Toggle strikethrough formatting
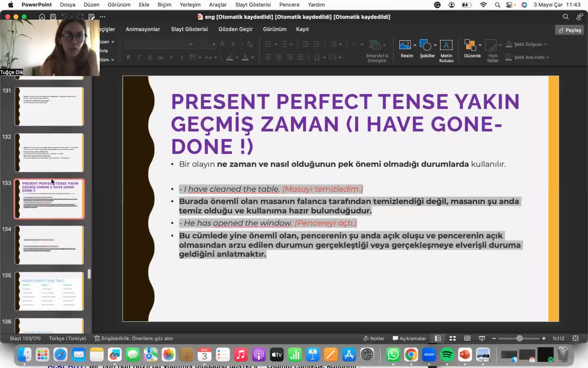Viewport: 588px width, 368px height. (160, 57)
